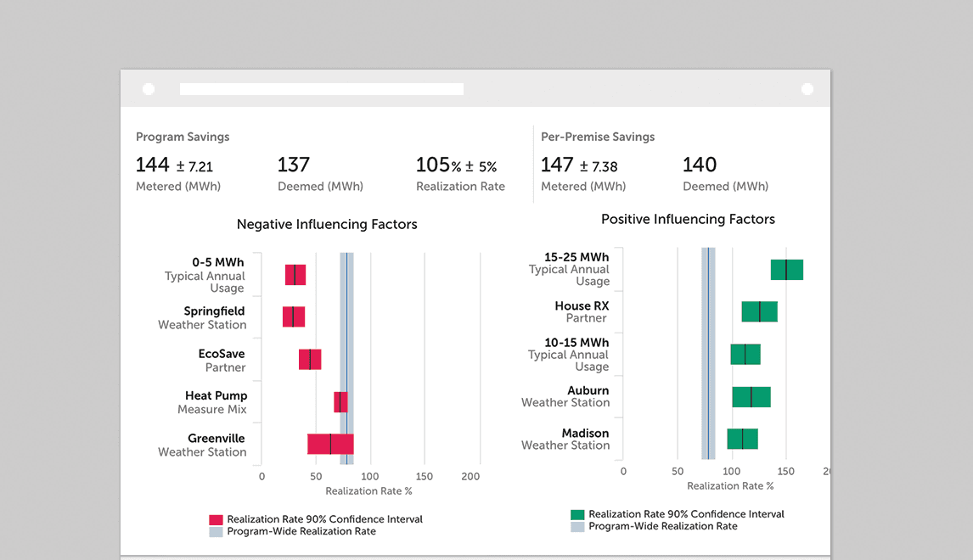Click the Springfield Weather Station red bar
This screenshot has width=973, height=560.
point(294,316)
